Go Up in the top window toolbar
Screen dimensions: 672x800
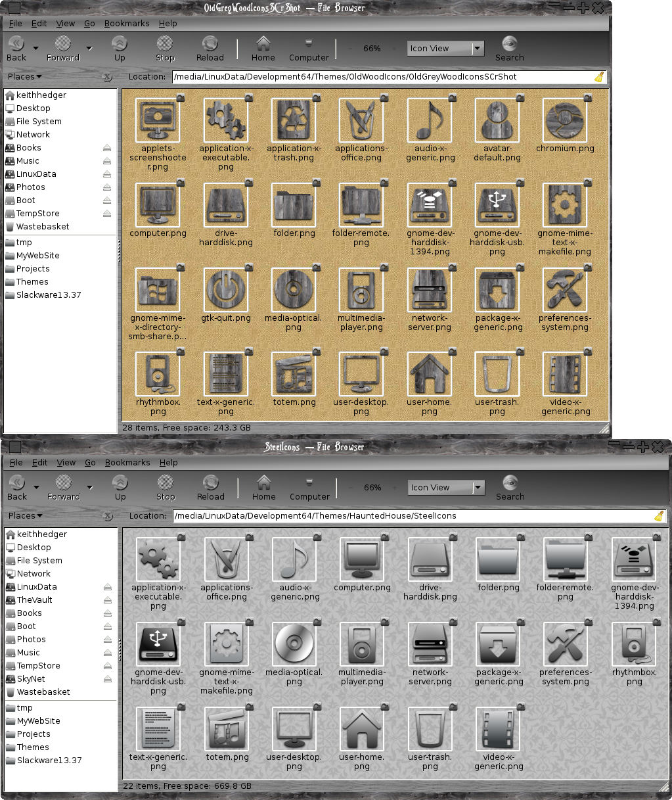click(x=120, y=49)
